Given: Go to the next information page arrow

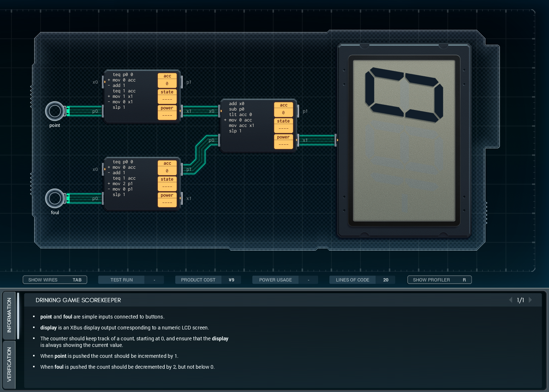Looking at the screenshot, I should tap(530, 300).
